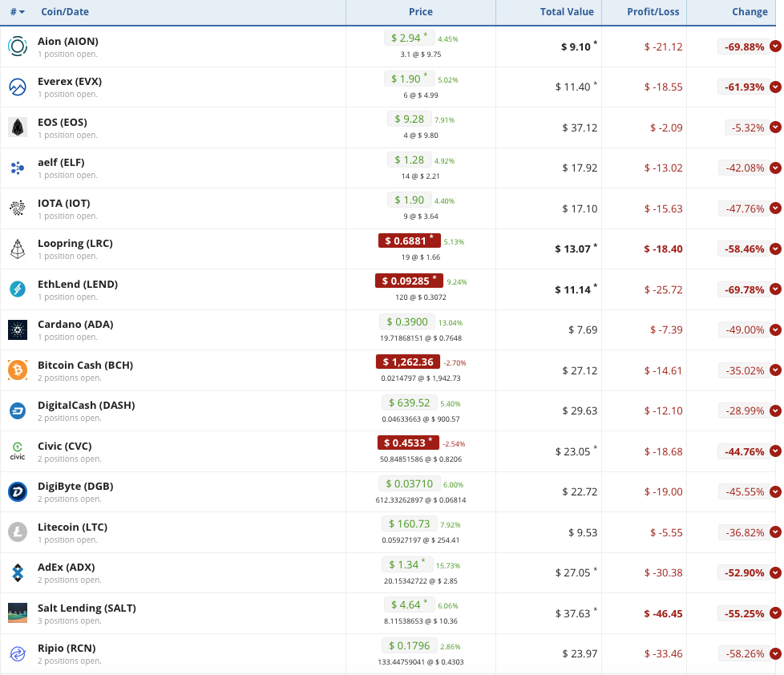The height and width of the screenshot is (675, 784).
Task: Expand the DigiByte row red arrow
Action: pyautogui.click(x=775, y=491)
